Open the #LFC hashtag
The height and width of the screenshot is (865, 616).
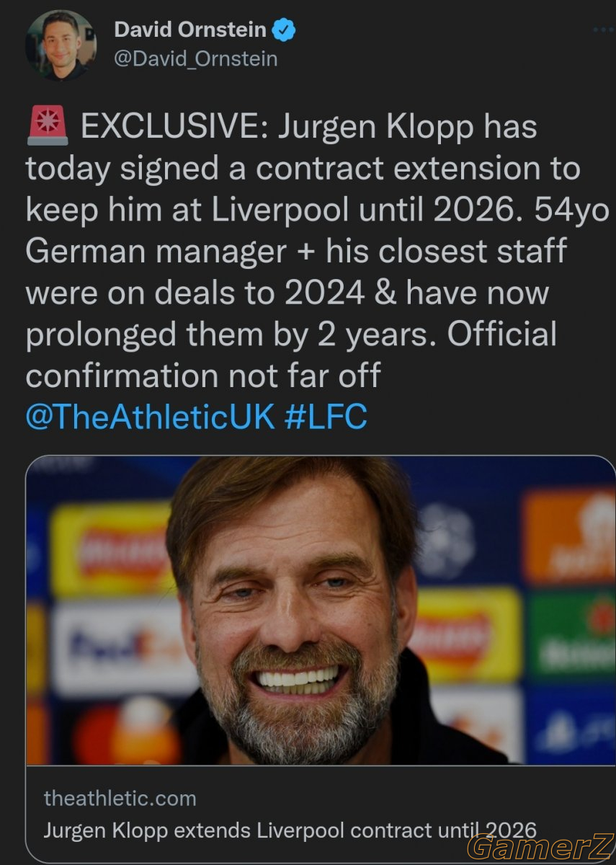coord(326,417)
